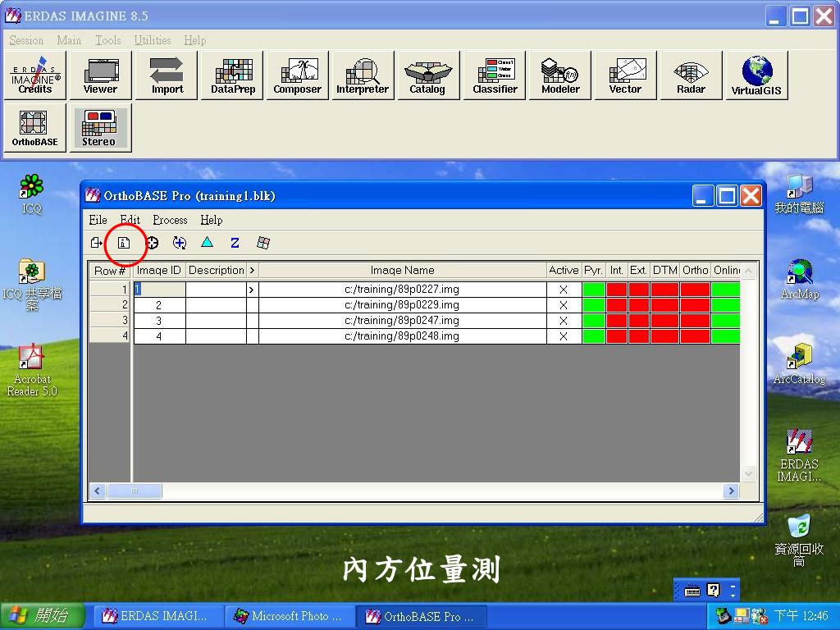
Task: Open the Modeler module
Action: tap(560, 75)
